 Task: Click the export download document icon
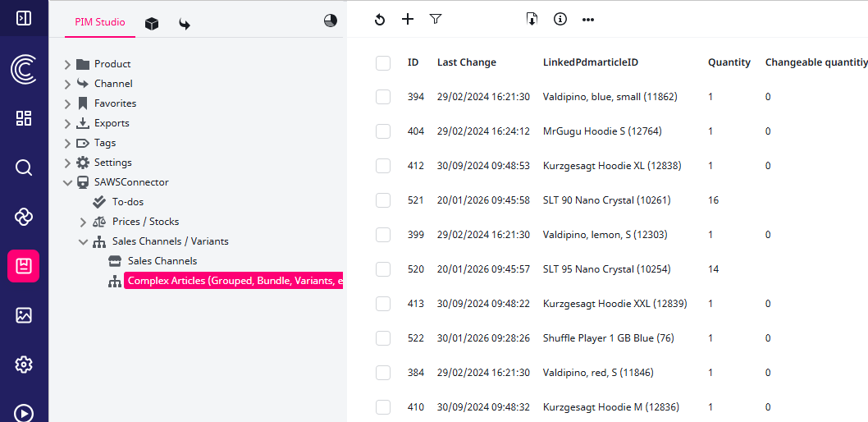[532, 19]
